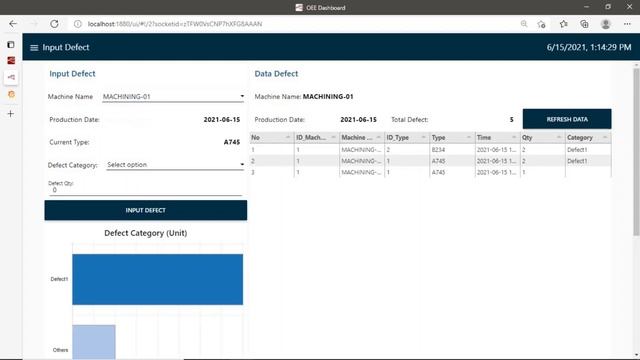The width and height of the screenshot is (640, 360).
Task: Select the orange circular sidebar icon
Action: tap(11, 94)
